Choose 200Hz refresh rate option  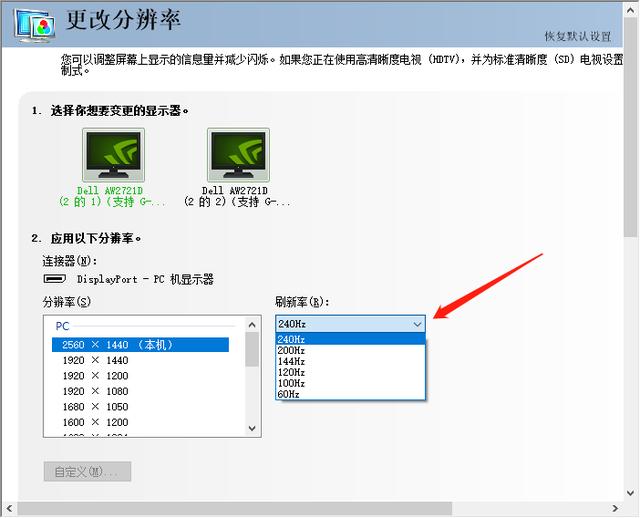click(x=351, y=350)
